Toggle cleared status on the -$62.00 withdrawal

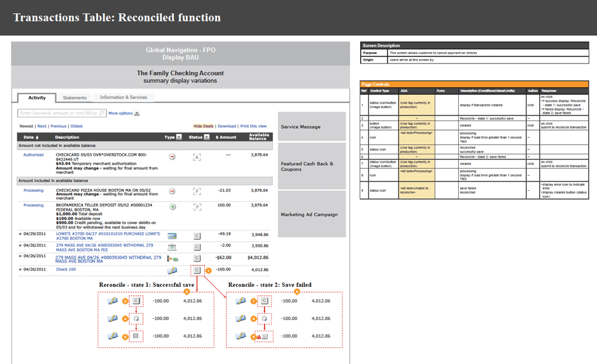[197, 258]
